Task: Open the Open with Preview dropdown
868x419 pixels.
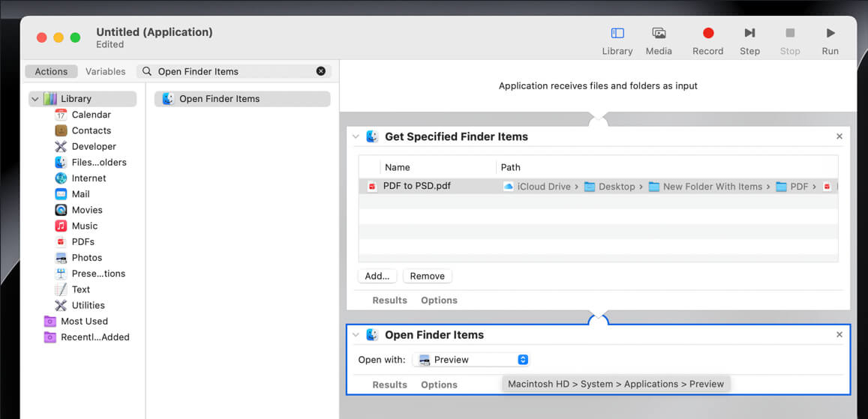Action: click(x=471, y=360)
